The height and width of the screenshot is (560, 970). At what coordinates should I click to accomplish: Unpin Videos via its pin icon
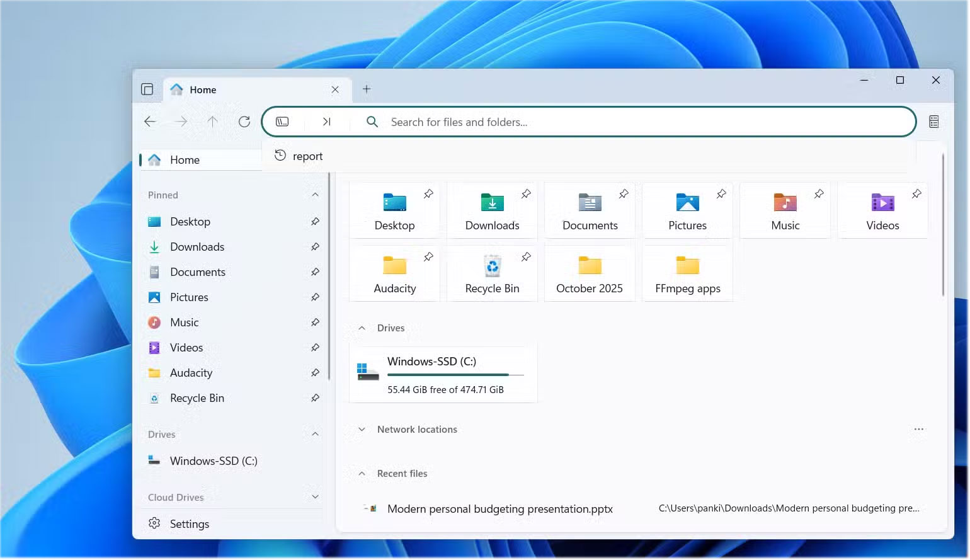coord(917,194)
